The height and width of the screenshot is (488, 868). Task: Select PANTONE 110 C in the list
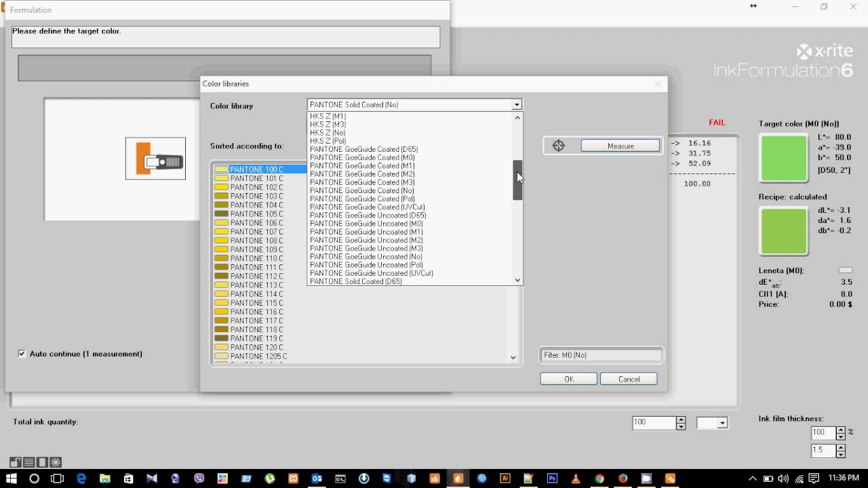pyautogui.click(x=257, y=258)
